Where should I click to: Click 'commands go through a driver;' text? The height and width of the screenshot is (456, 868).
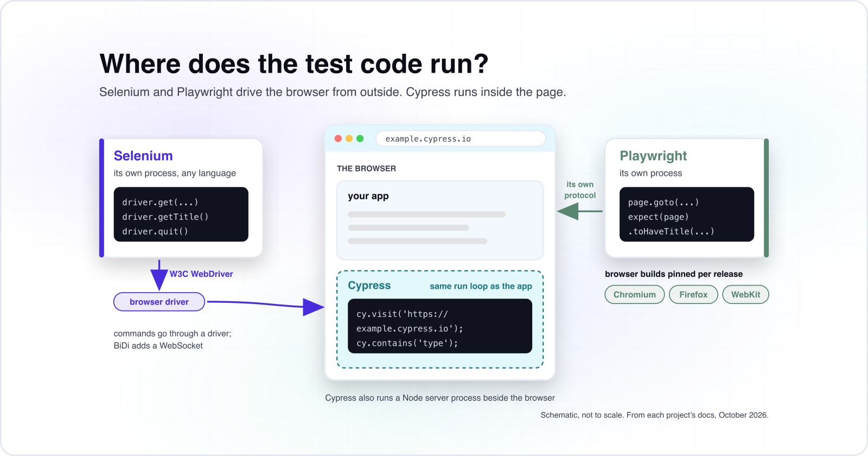pyautogui.click(x=173, y=334)
